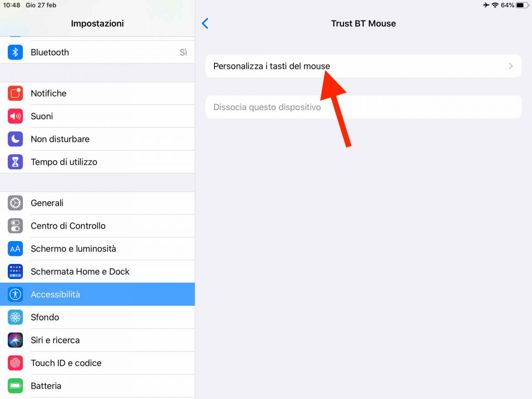
Task: Go back using the blue chevron
Action: pos(205,24)
